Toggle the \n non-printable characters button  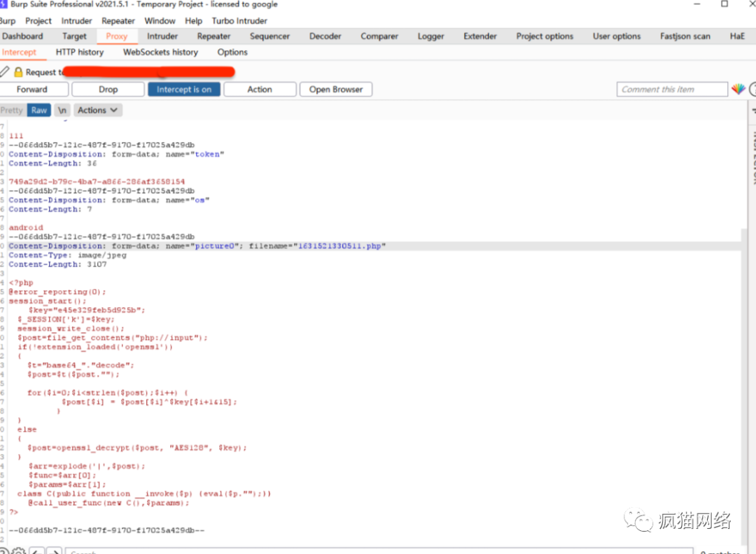(x=62, y=111)
